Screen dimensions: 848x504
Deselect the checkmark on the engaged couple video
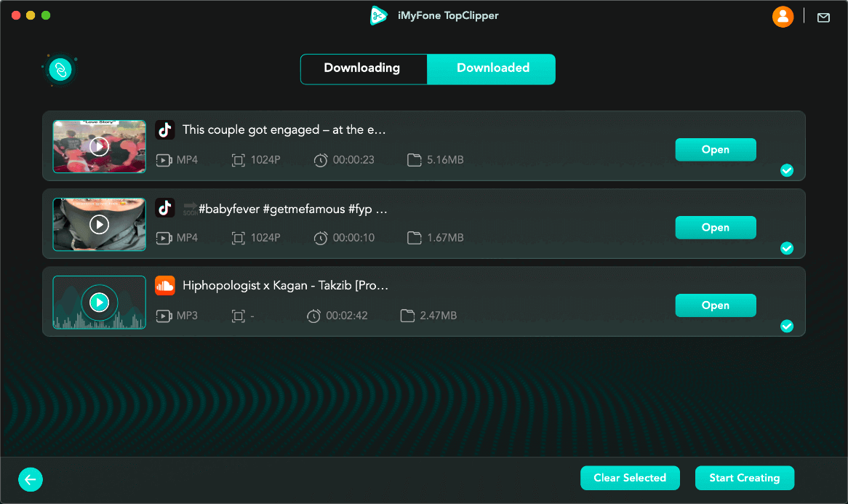point(787,171)
